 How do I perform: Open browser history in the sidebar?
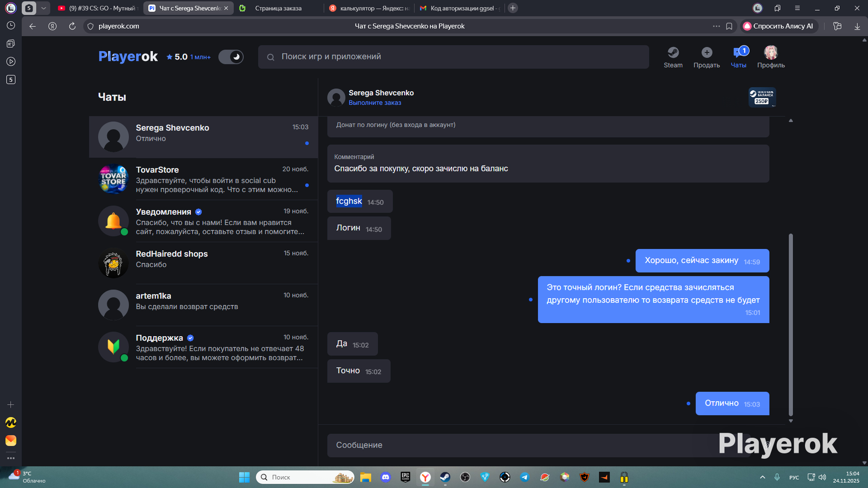click(x=11, y=25)
